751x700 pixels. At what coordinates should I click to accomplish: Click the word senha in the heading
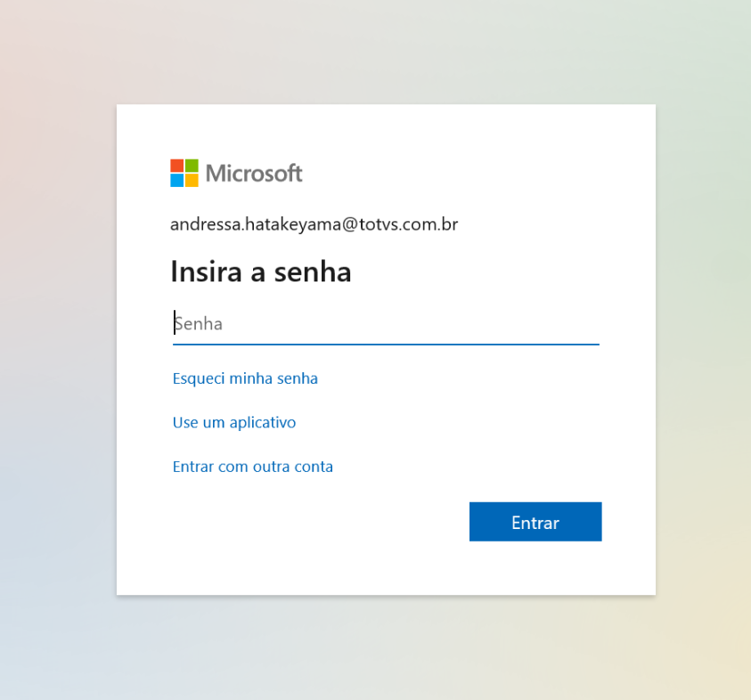tap(312, 272)
